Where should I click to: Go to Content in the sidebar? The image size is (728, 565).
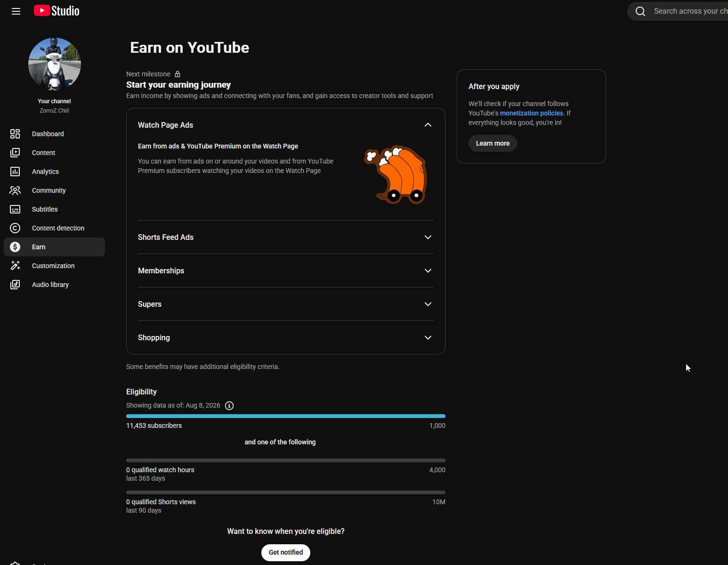pos(54,153)
